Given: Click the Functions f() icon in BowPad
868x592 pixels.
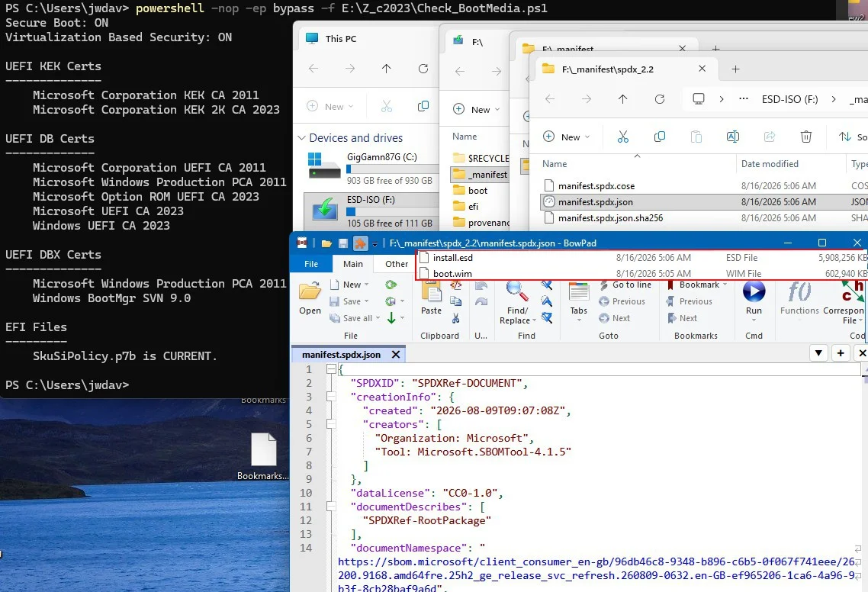Looking at the screenshot, I should (799, 291).
